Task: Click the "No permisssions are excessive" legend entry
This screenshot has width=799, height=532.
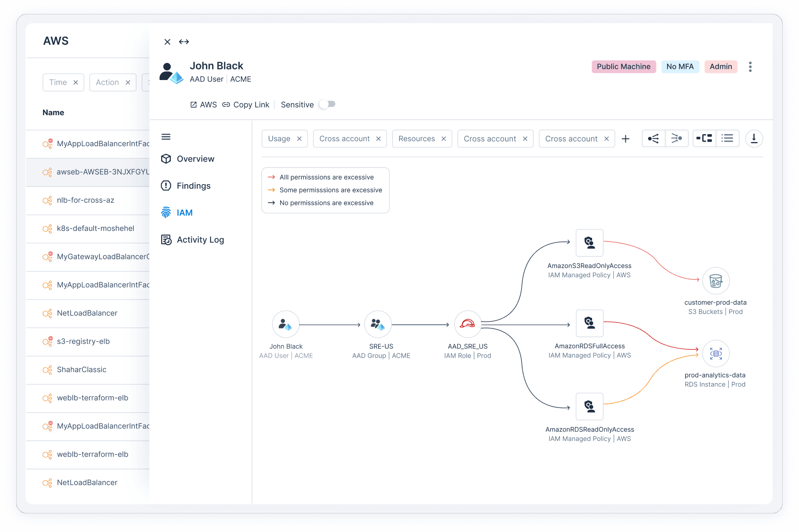Action: point(320,203)
